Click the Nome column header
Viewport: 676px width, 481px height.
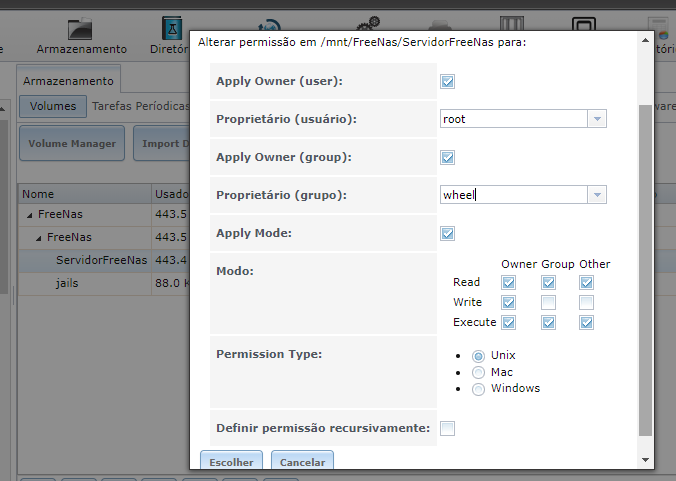pos(84,194)
